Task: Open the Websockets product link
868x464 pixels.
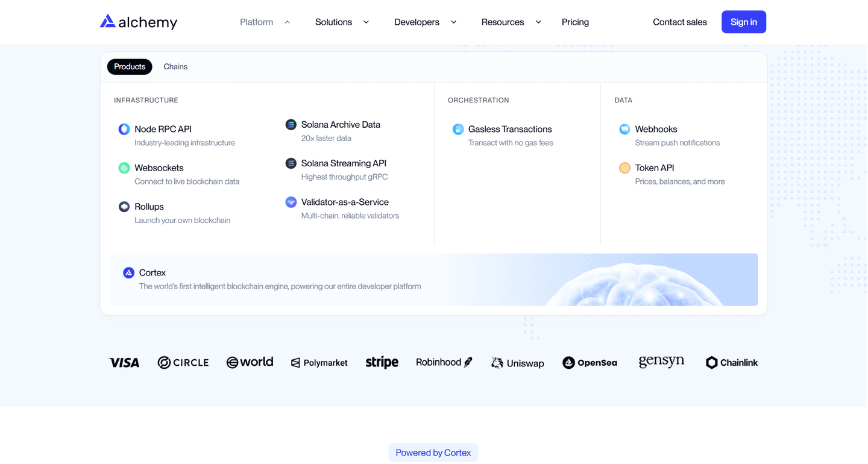Action: 159,168
